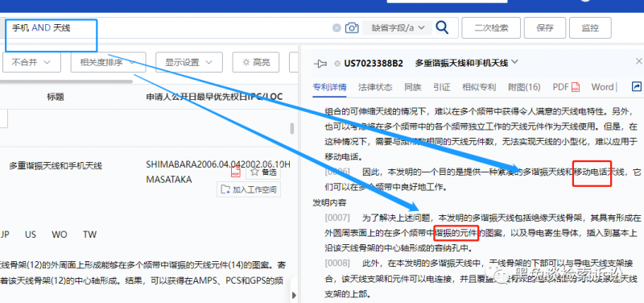Select the WO family country label
The width and height of the screenshot is (644, 303).
59,235
